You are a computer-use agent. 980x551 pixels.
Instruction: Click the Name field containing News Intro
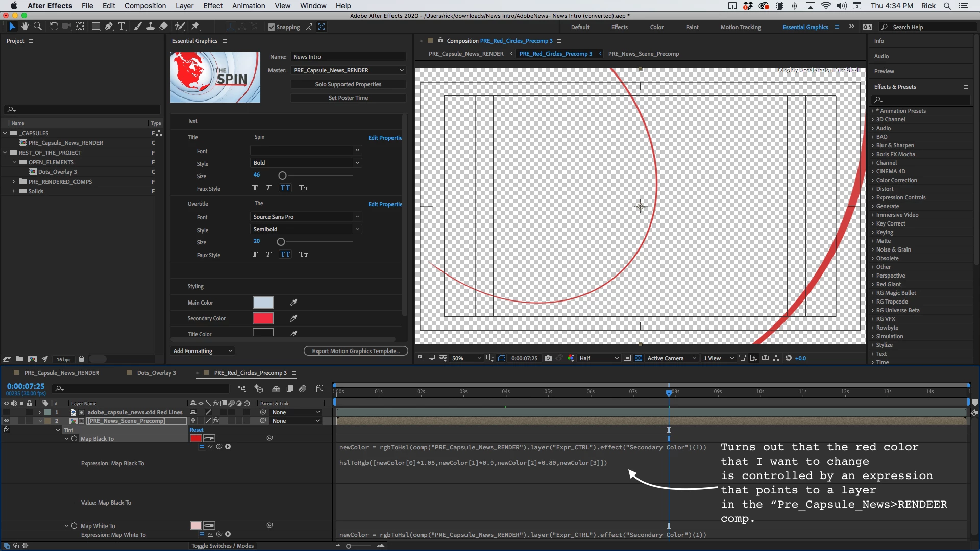tap(348, 57)
